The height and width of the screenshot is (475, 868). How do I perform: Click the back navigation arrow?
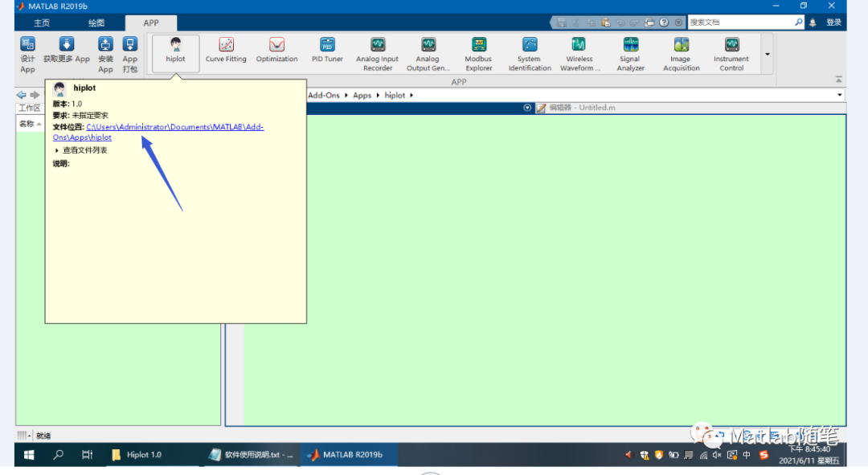[21, 95]
